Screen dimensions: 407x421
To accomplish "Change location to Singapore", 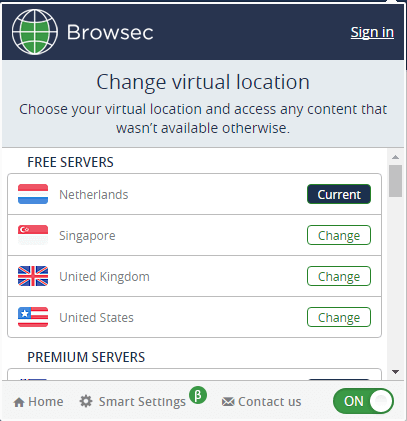I will click(339, 235).
